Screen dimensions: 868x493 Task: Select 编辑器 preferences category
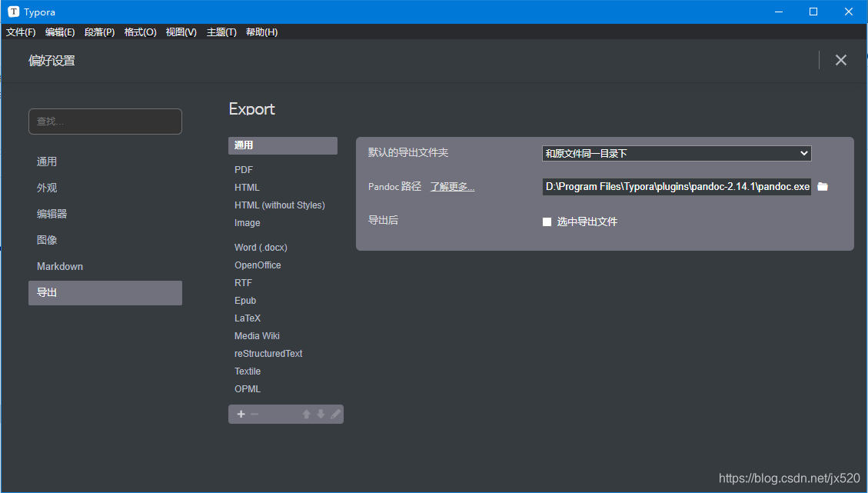click(x=105, y=214)
